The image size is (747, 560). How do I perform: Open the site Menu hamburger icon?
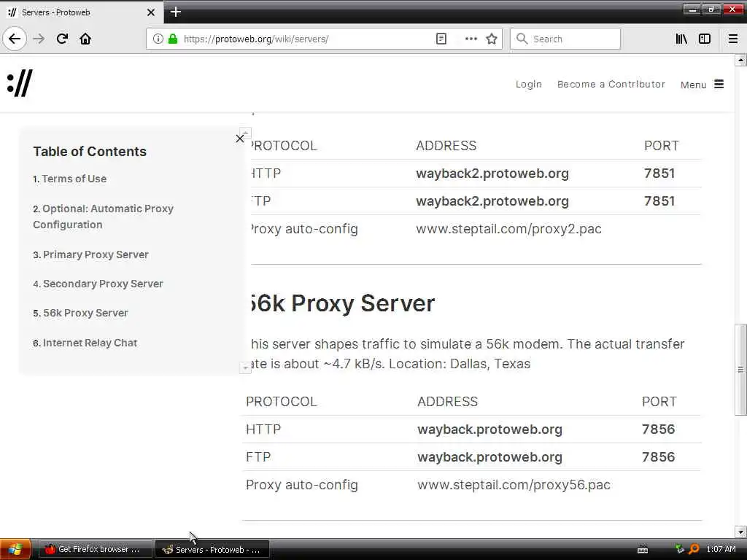pyautogui.click(x=719, y=85)
